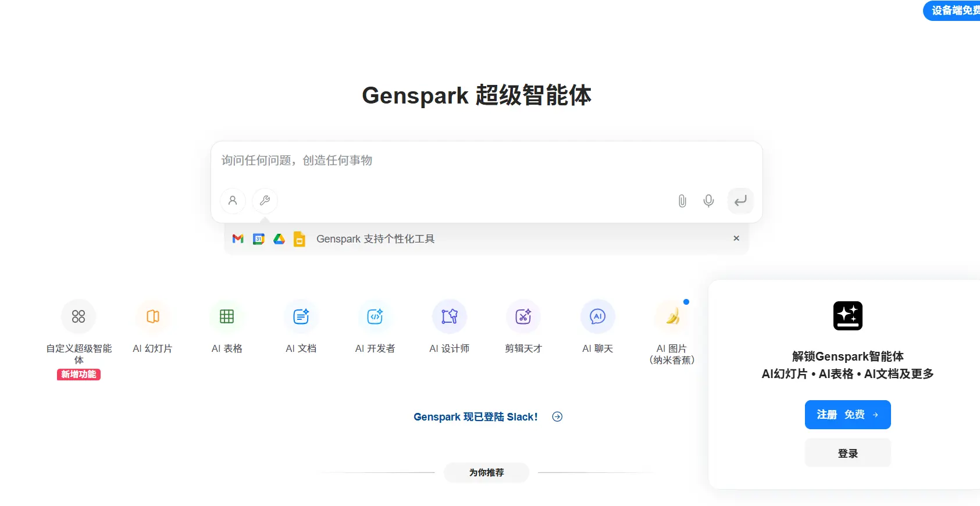980x506 pixels.
Task: Open the AI 开发者 developer tool
Action: click(375, 316)
